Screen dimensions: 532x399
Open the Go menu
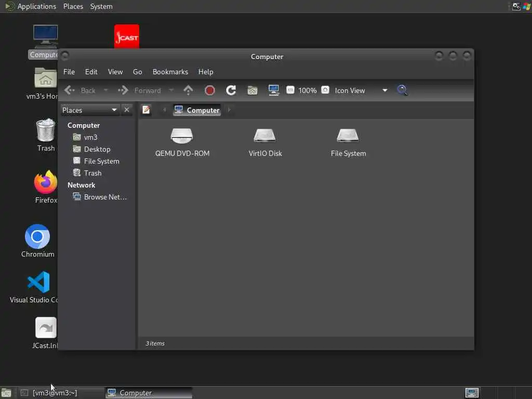coord(137,72)
